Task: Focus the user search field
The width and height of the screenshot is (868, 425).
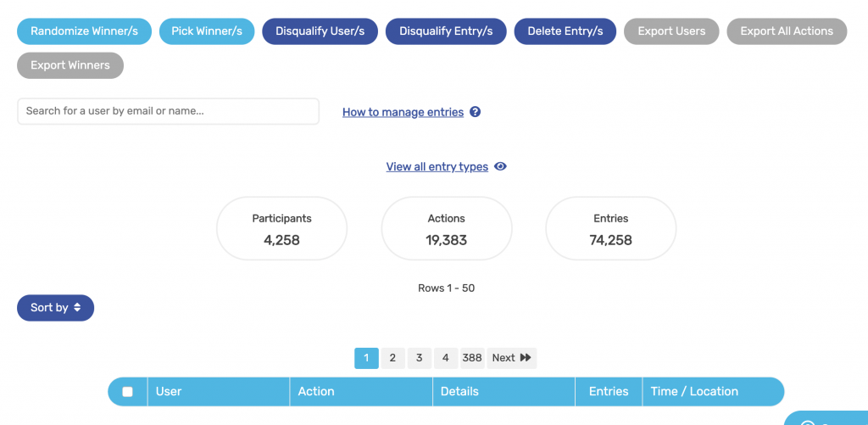Action: point(169,111)
